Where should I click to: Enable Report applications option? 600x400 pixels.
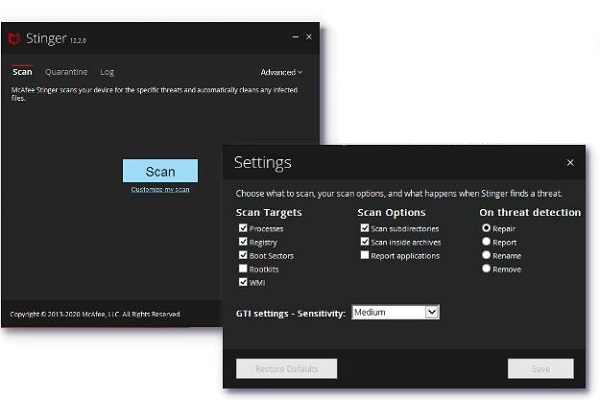pos(365,255)
